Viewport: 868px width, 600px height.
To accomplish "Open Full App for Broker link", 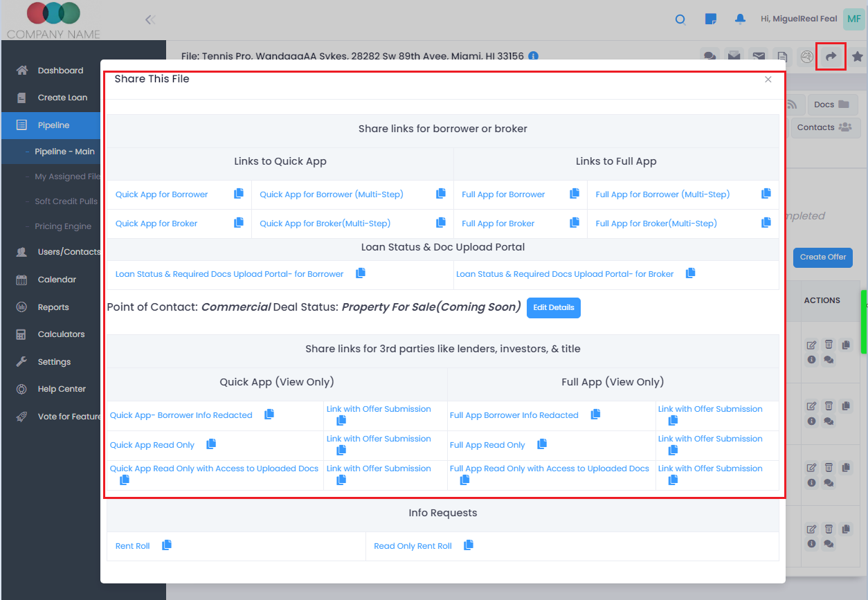I will click(498, 224).
